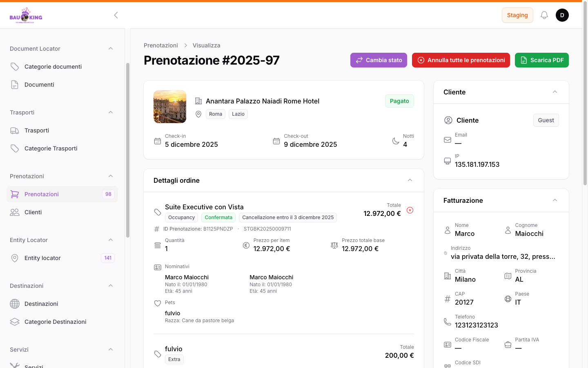Click the phone number 123123123123
This screenshot has height=368, width=588.
[x=477, y=325]
